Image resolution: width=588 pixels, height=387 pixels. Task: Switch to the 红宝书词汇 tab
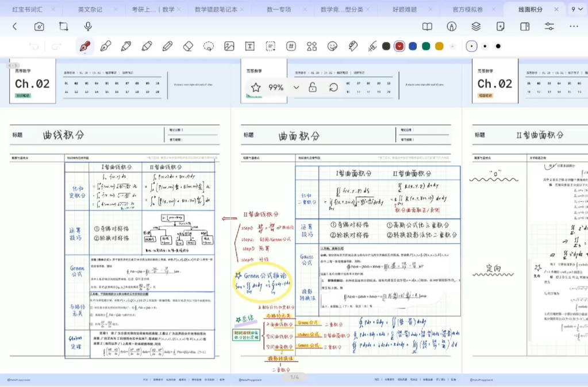click(27, 9)
